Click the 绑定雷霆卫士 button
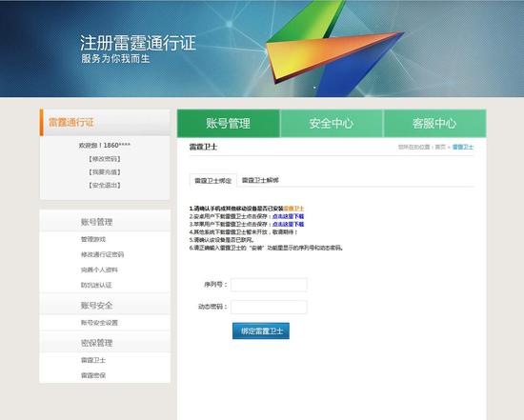The width and height of the screenshot is (524, 420). point(261,330)
